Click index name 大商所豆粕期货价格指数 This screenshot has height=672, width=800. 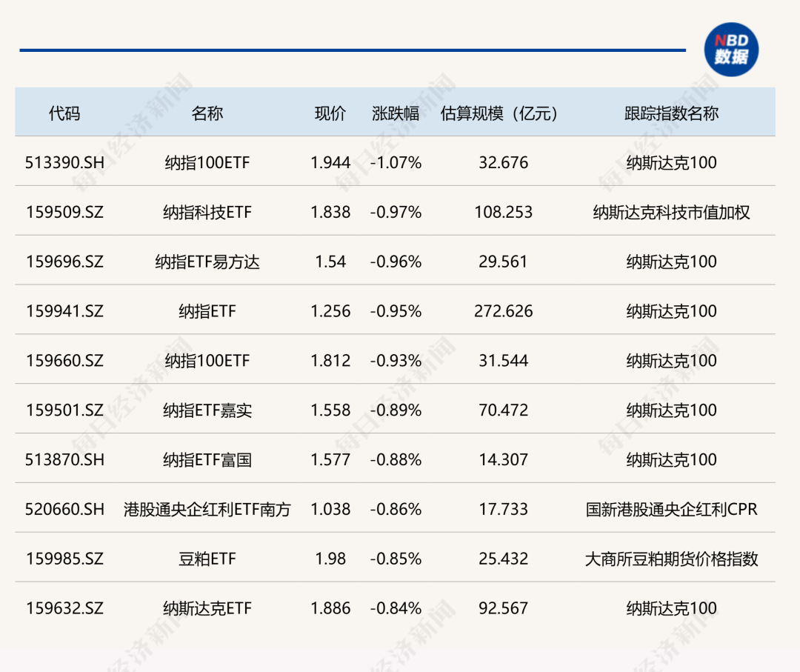pyautogui.click(x=671, y=559)
